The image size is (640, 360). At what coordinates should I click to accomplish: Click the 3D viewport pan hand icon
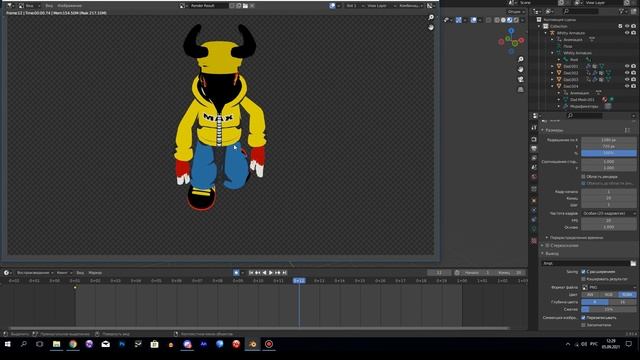(520, 69)
